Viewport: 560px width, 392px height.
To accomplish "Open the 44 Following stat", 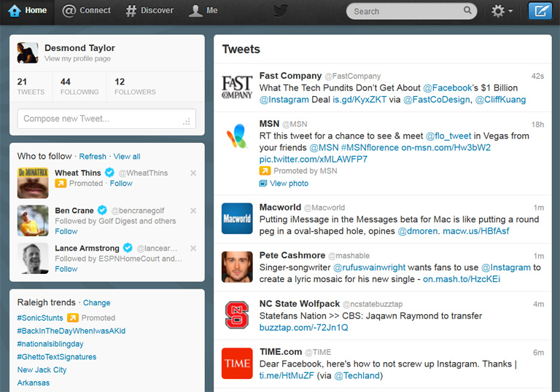I will tap(79, 87).
